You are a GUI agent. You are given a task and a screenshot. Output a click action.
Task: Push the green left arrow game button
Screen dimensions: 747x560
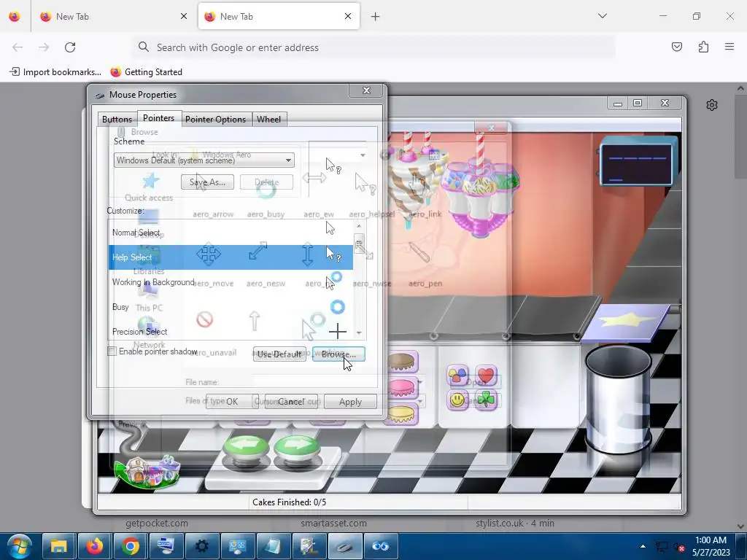[246, 449]
